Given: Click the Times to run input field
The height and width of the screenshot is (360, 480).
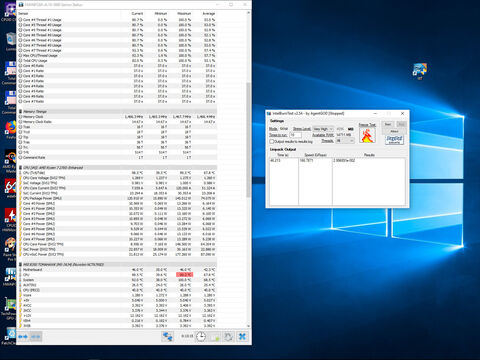Looking at the screenshot, I should click(x=295, y=135).
